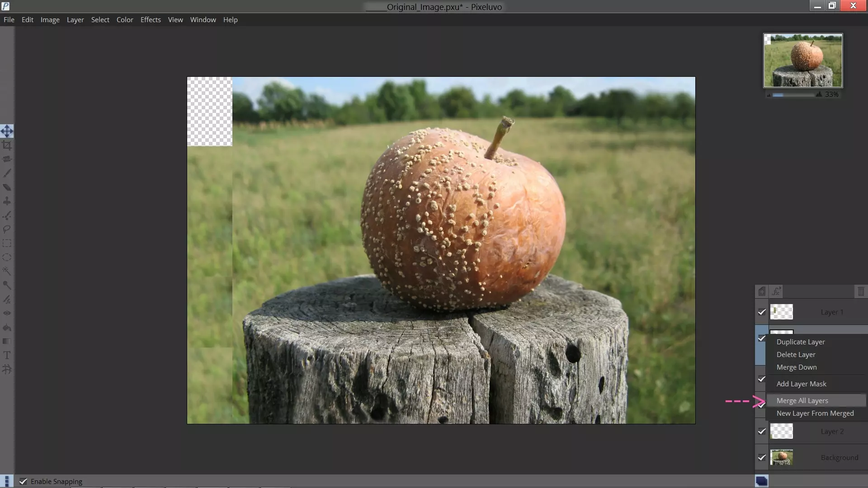Choose Merge All Layers from context menu
The height and width of the screenshot is (488, 868).
pyautogui.click(x=802, y=401)
